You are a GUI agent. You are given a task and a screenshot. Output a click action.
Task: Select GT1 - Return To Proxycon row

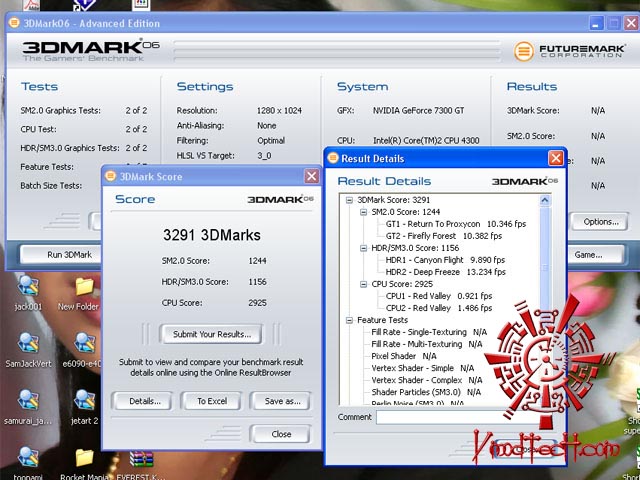pyautogui.click(x=456, y=224)
